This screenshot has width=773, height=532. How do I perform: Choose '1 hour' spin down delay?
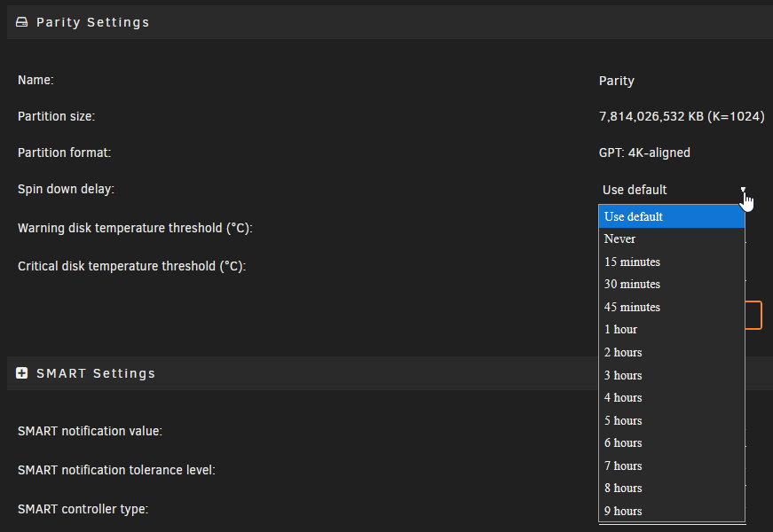(672, 330)
